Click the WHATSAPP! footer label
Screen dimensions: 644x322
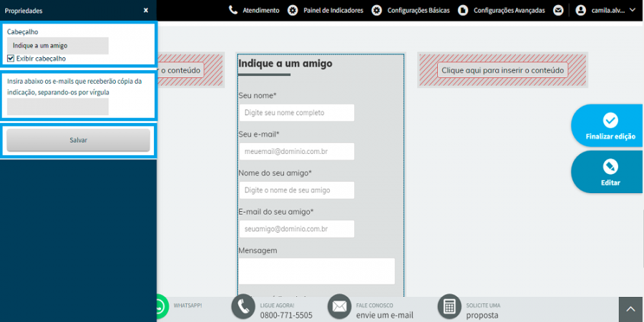tap(187, 306)
